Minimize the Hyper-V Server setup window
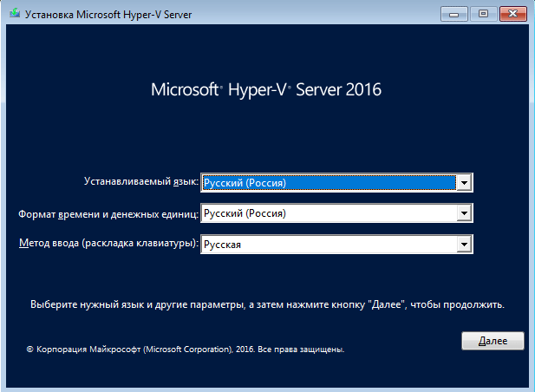This screenshot has width=535, height=392. point(453,14)
